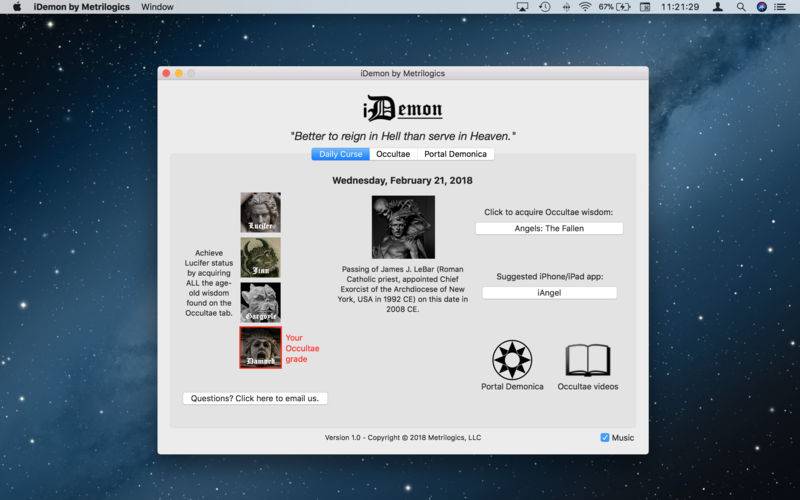Screen dimensions: 800x500
Task: Click the Wi-Fi status icon
Action: (x=585, y=7)
